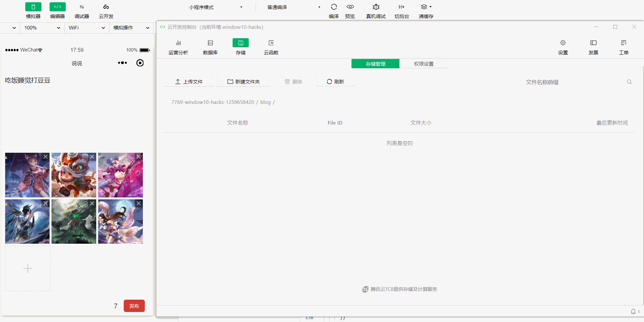Open the 工单 work order panel
This screenshot has width=644, height=322.
[624, 47]
